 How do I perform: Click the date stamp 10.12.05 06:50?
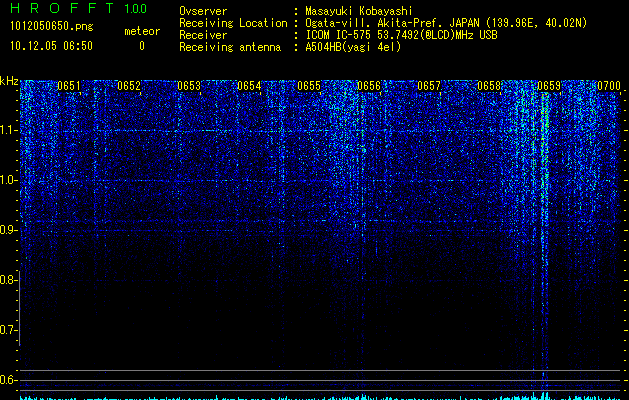(x=51, y=46)
